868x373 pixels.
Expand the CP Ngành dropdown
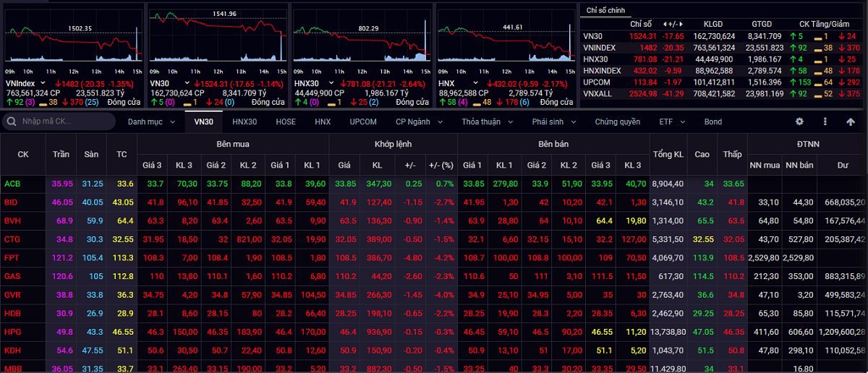(x=419, y=121)
